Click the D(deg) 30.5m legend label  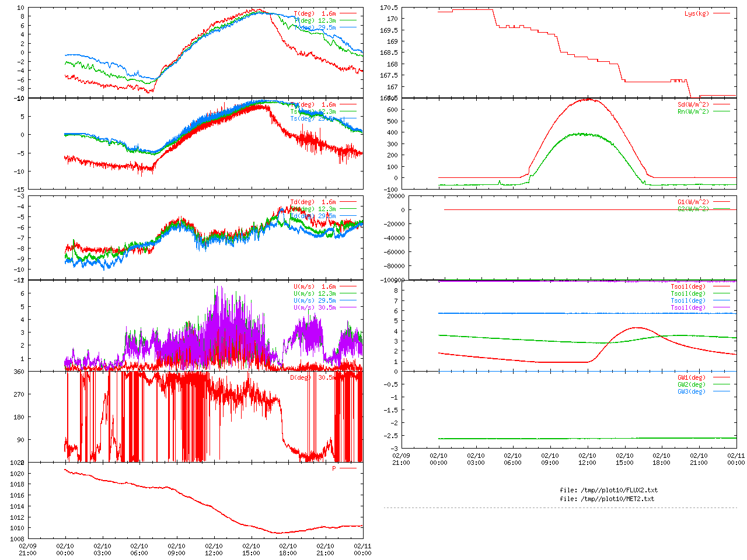pyautogui.click(x=313, y=377)
